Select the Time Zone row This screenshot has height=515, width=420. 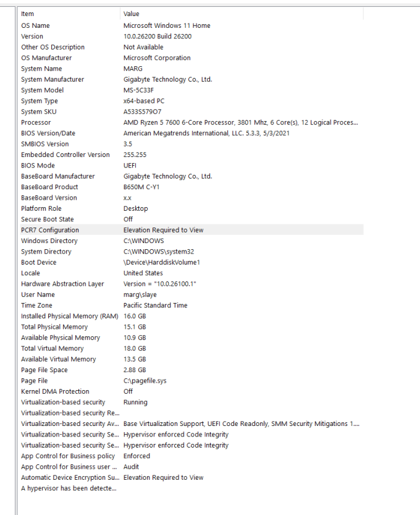[191, 305]
